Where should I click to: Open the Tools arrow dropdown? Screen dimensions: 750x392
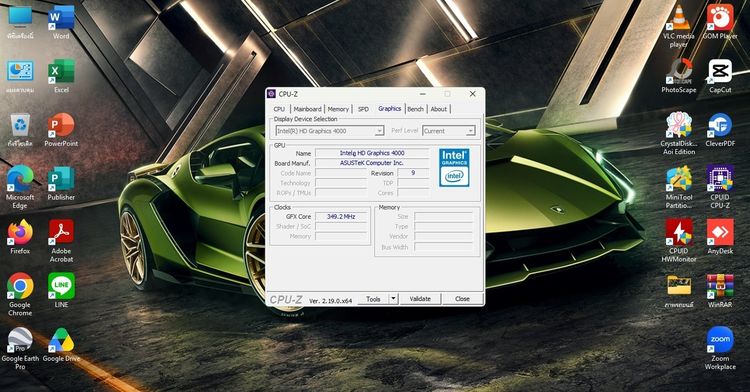click(393, 299)
